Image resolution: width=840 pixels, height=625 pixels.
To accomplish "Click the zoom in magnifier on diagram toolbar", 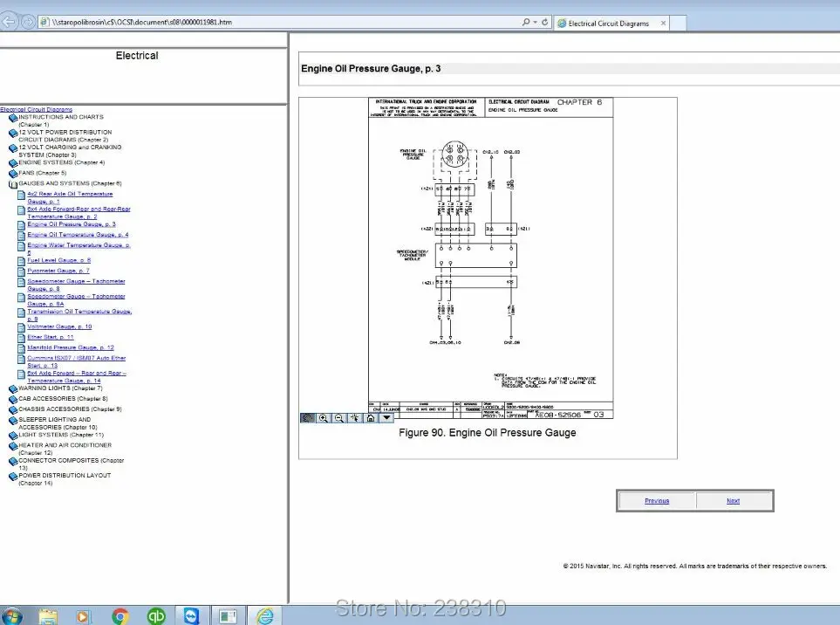I will point(324,418).
